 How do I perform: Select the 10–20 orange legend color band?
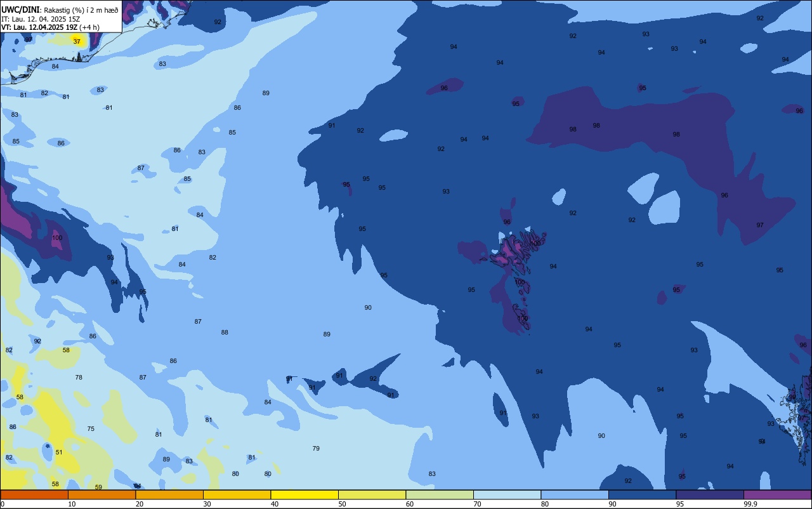pyautogui.click(x=101, y=495)
